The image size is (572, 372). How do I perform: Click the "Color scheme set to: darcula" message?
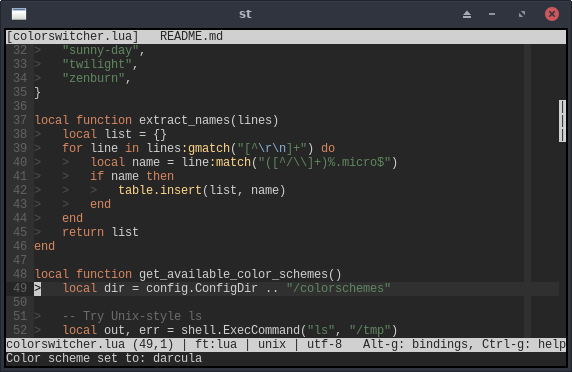pos(104,358)
